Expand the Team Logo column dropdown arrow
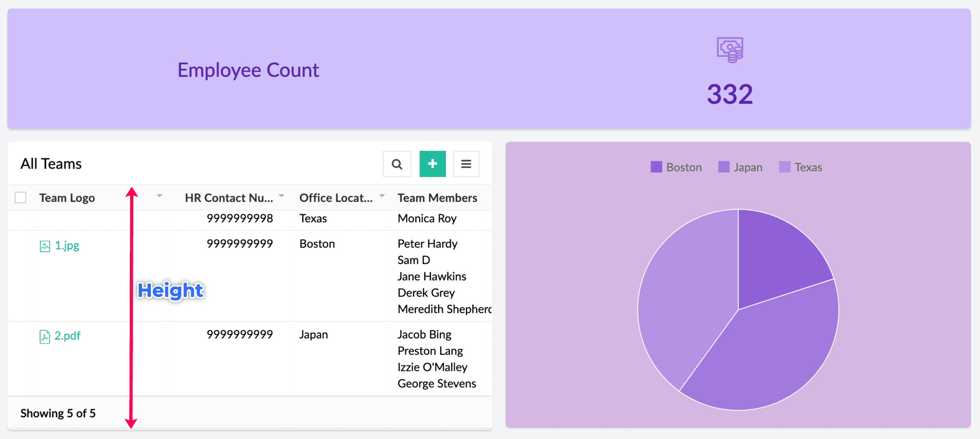 [159, 196]
